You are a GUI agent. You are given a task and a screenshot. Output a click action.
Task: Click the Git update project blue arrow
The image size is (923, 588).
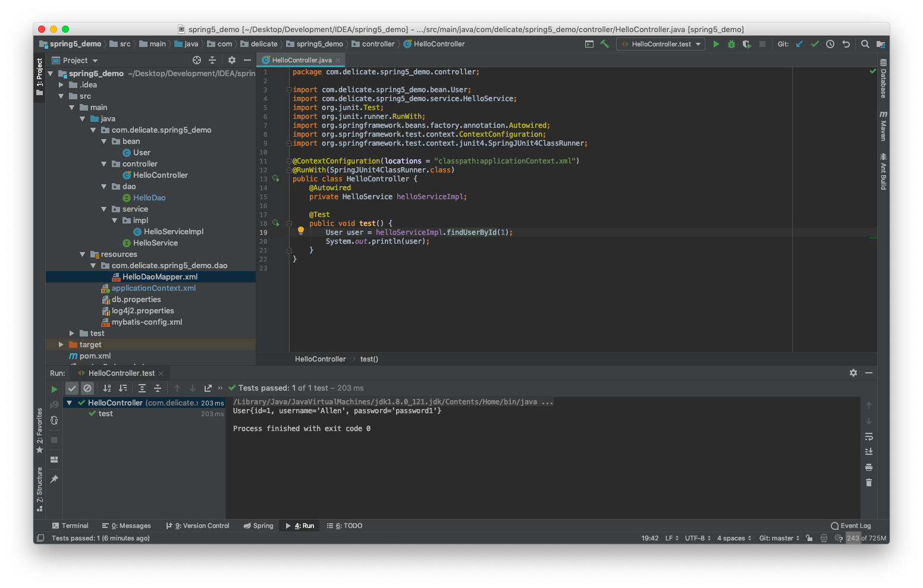coord(799,44)
